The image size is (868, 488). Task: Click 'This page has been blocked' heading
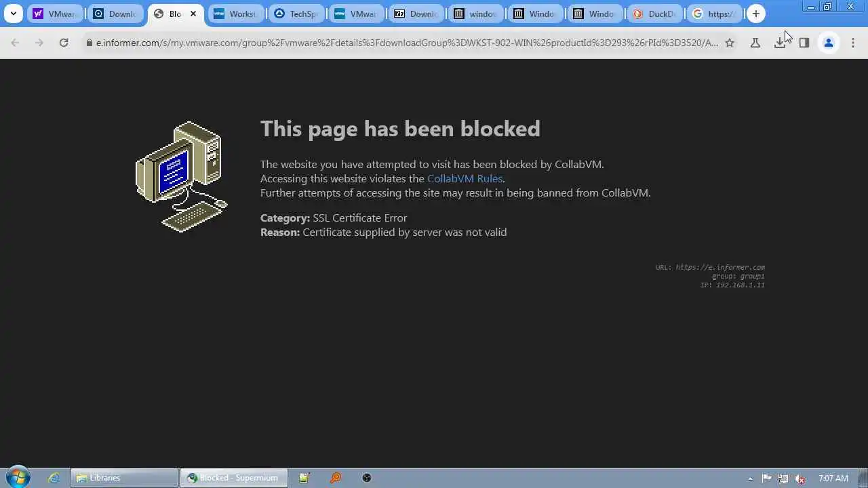tap(400, 129)
